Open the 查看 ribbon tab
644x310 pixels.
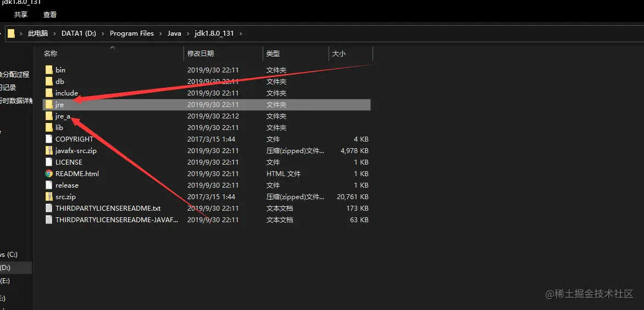[x=50, y=15]
